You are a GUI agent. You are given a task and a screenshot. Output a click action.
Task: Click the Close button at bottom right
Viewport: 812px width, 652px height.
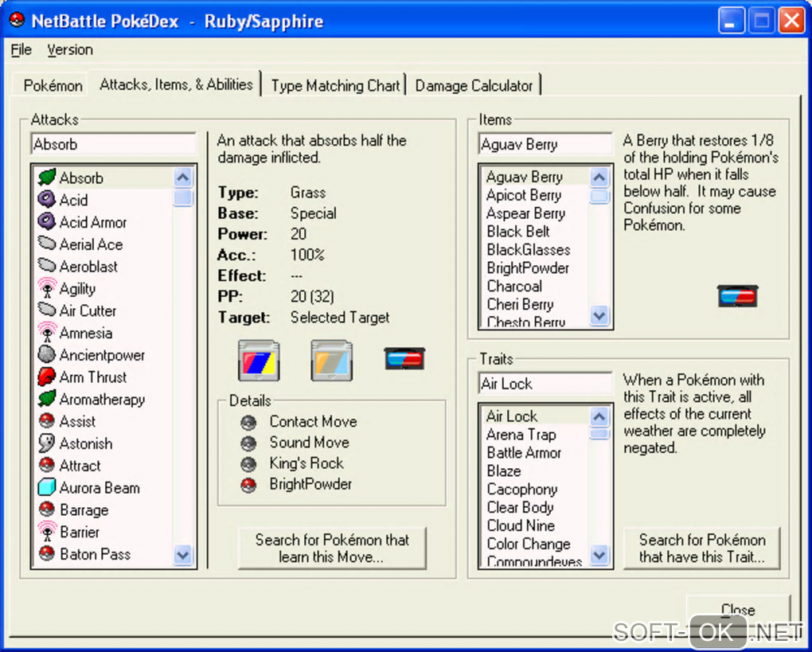tap(738, 610)
